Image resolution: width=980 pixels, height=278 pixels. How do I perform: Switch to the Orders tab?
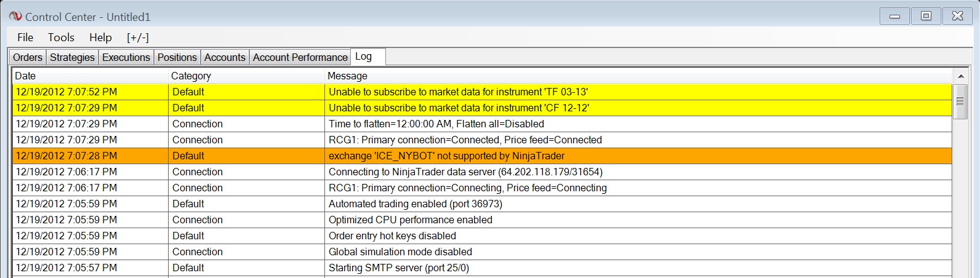[28, 57]
